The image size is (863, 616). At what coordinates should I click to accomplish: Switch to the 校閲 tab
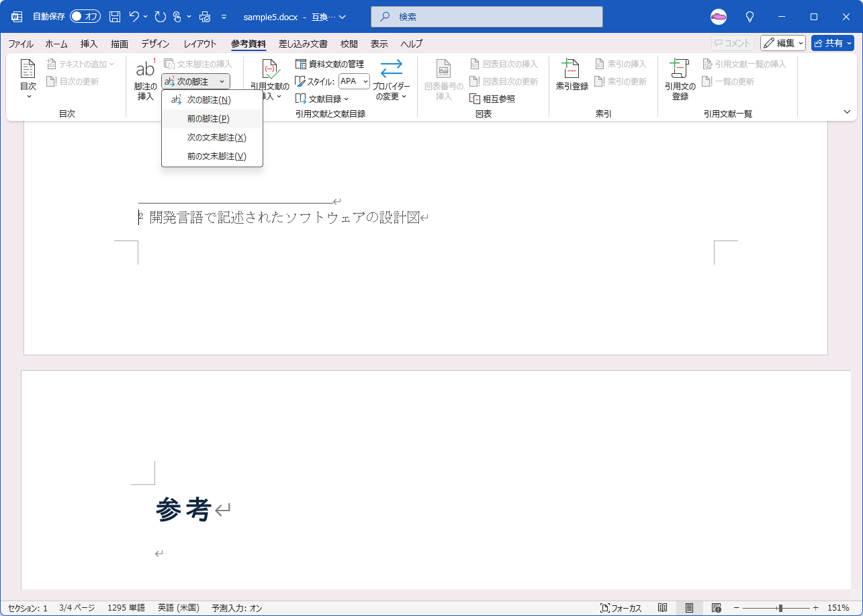[x=349, y=44]
